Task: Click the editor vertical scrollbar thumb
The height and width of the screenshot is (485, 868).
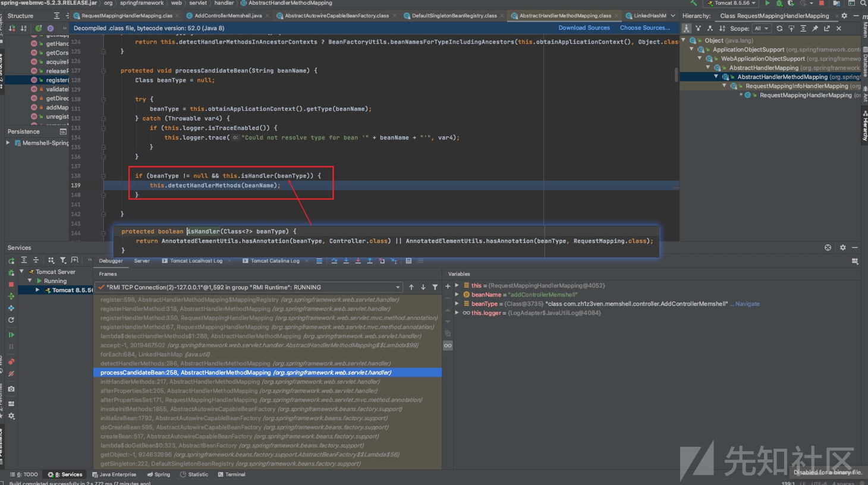Action: click(677, 74)
